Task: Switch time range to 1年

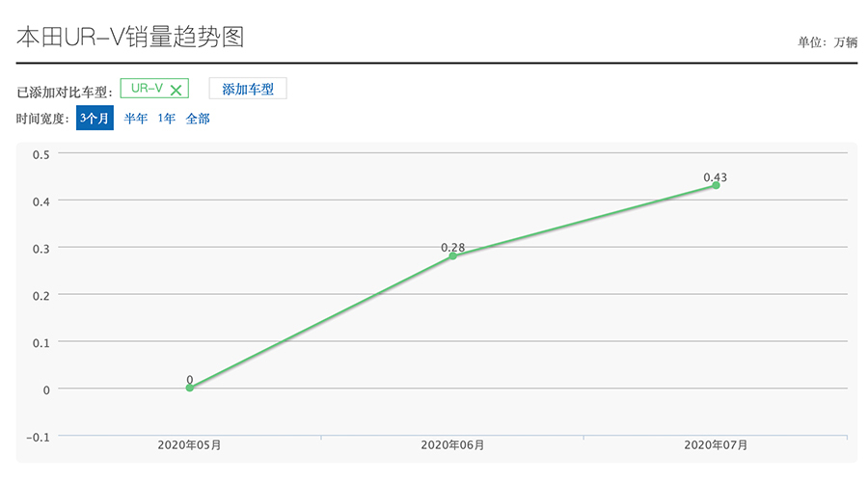Action: 166,119
